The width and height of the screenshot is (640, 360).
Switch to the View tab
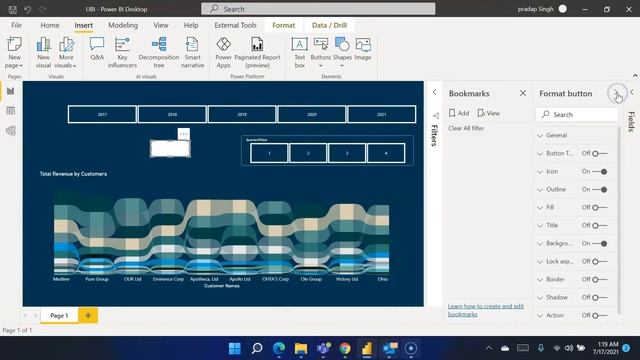(x=161, y=25)
